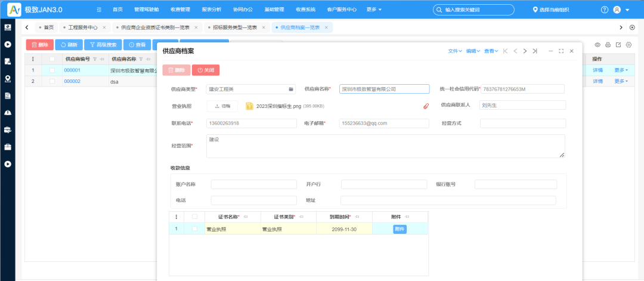Open the 客户服务中心 menu
644x281 pixels.
[342, 10]
